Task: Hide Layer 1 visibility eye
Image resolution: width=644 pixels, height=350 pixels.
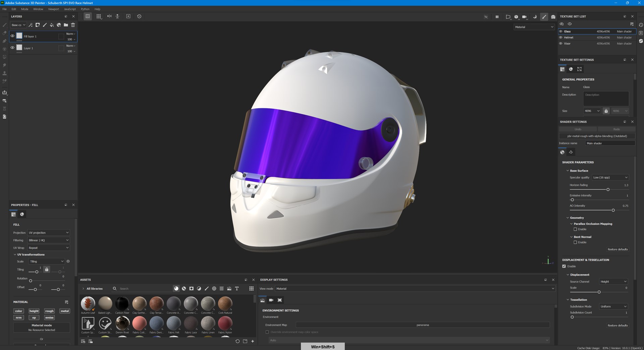Action: [12, 48]
